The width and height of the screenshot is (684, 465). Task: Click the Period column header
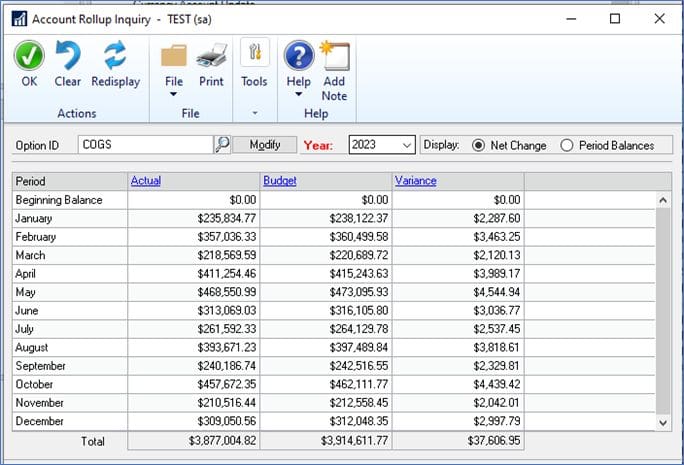tap(70, 181)
